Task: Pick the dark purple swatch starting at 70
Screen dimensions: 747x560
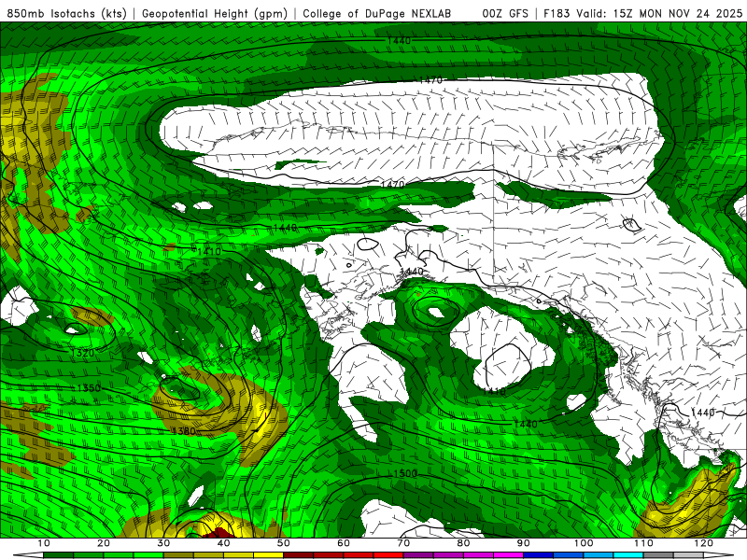Action: 418,555
